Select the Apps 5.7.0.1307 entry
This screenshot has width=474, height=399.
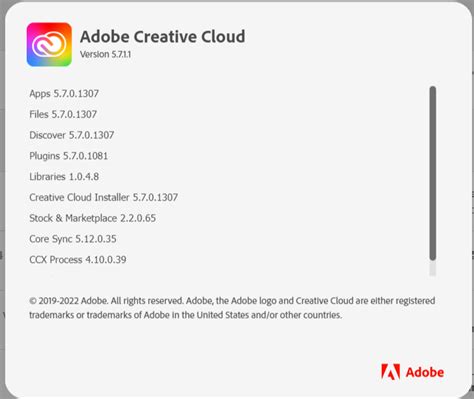64,94
